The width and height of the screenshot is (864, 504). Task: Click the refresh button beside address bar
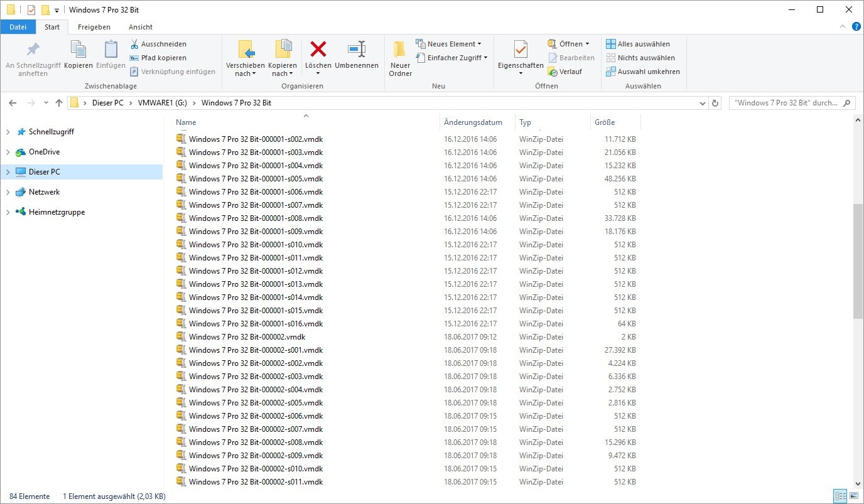(715, 103)
